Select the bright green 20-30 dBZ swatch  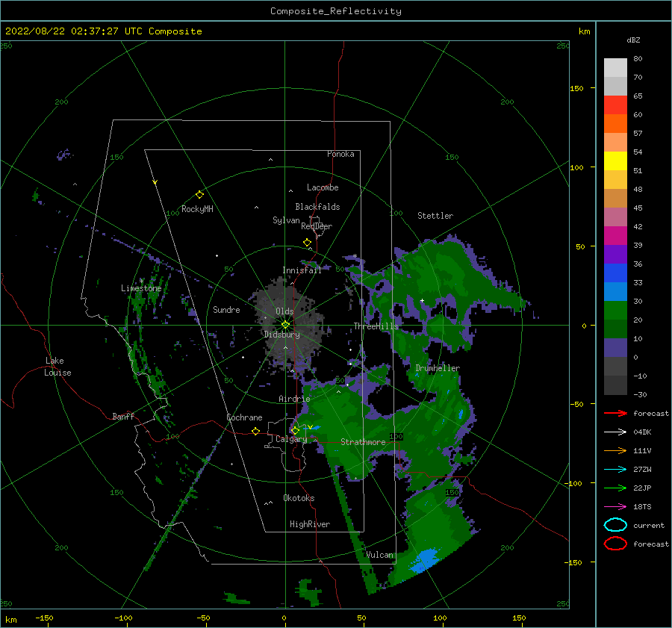[x=615, y=311]
